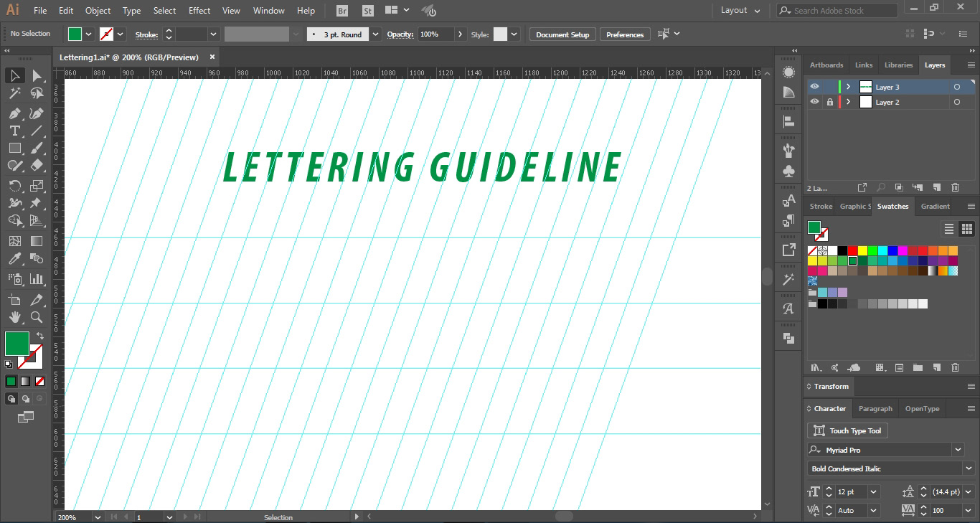Open the font family dropdown
Screen dimensions: 980x523
click(958, 450)
